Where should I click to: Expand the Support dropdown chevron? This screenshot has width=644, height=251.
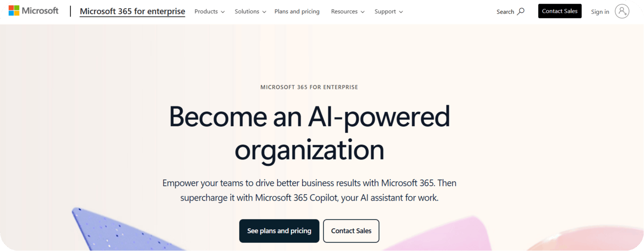point(401,12)
